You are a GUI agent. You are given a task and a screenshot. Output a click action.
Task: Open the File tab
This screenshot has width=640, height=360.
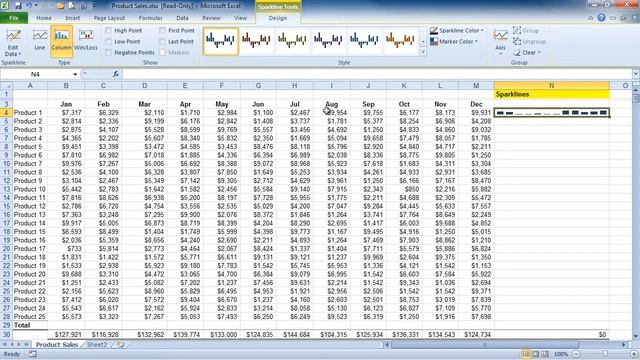point(14,18)
